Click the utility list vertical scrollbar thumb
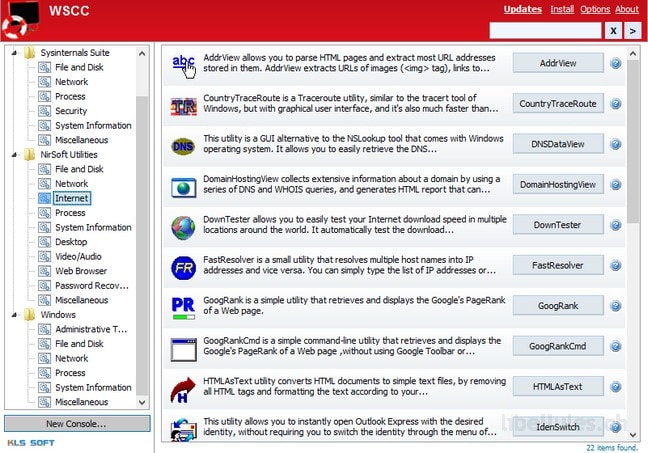 point(633,141)
